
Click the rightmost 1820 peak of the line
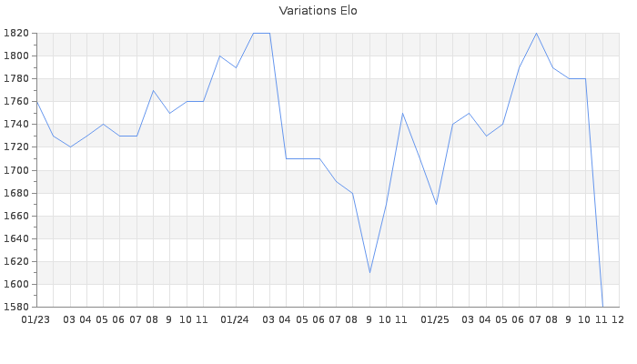click(536, 34)
